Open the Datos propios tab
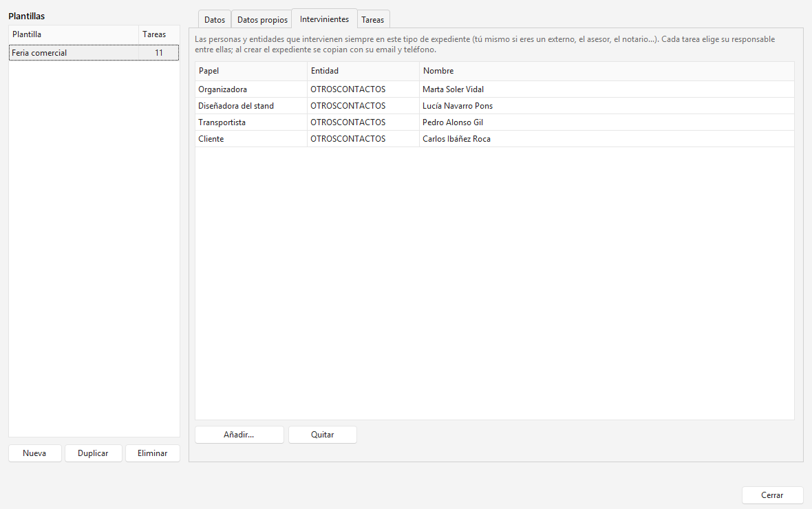This screenshot has height=509, width=812. pos(262,20)
